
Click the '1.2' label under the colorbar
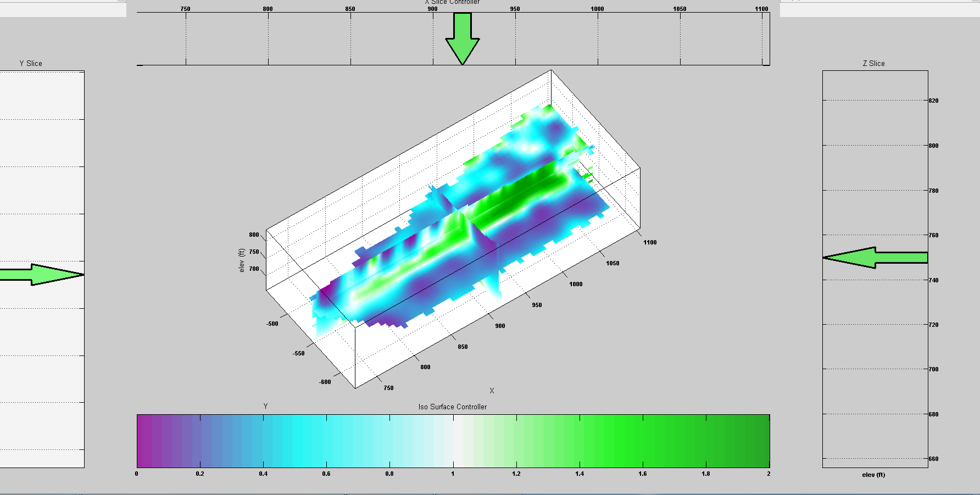[x=516, y=474]
